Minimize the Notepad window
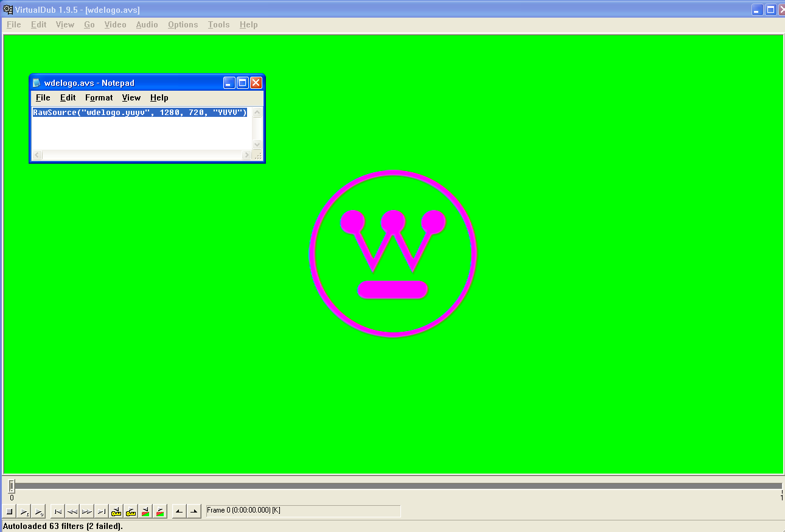The width and height of the screenshot is (785, 532). click(229, 83)
